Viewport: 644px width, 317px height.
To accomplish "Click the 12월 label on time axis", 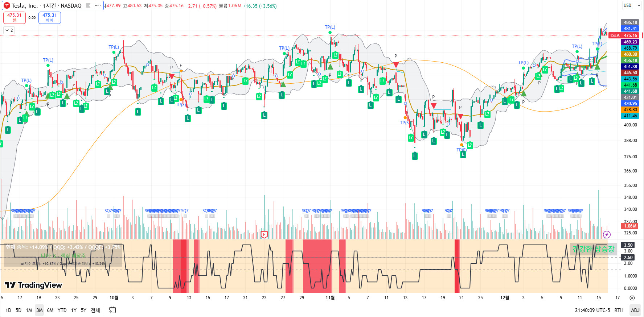I will (505, 298).
